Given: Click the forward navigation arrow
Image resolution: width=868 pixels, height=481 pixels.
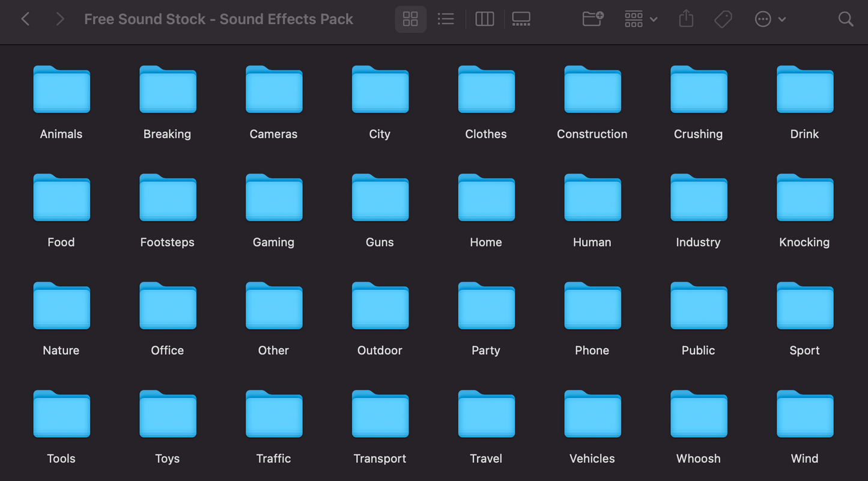Looking at the screenshot, I should pos(59,19).
